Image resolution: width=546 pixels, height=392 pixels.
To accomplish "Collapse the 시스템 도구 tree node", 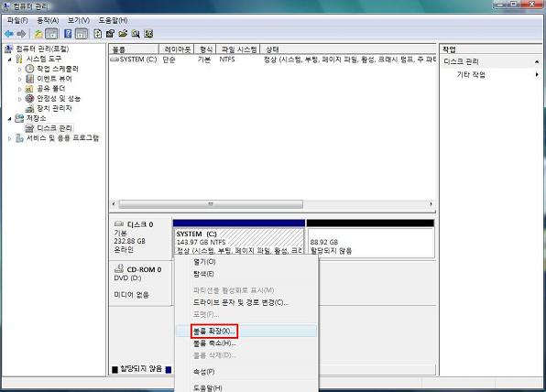I will pyautogui.click(x=10, y=60).
